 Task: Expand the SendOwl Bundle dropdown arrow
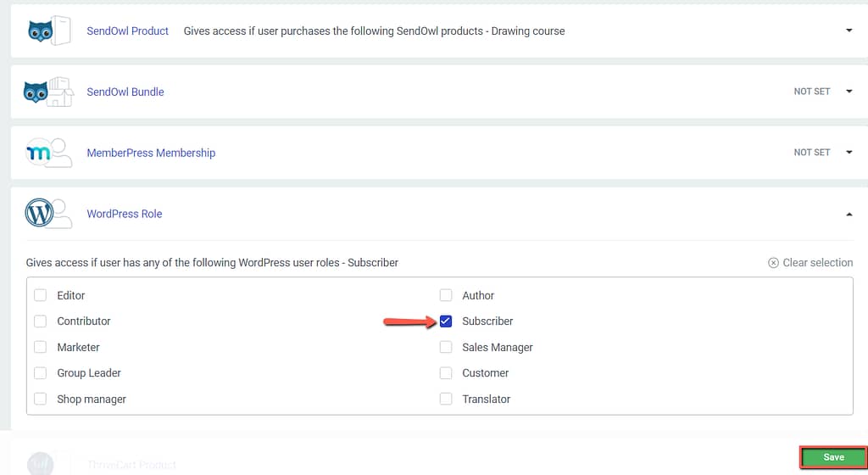[849, 92]
